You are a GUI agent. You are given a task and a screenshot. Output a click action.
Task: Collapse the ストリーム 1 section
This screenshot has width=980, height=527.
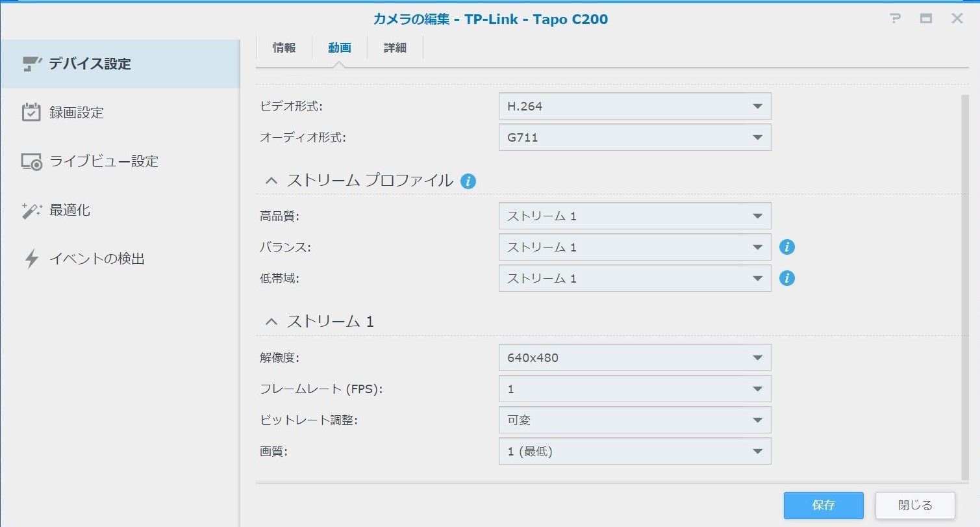pyautogui.click(x=271, y=321)
